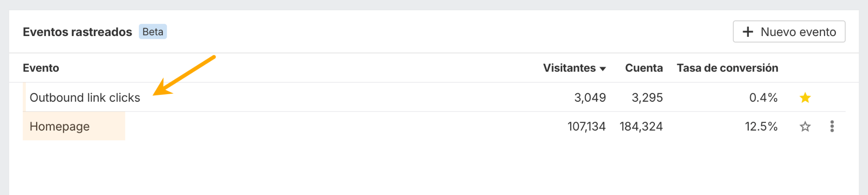Click the Outbound visitors value 3,049
868x195 pixels.
click(x=590, y=97)
